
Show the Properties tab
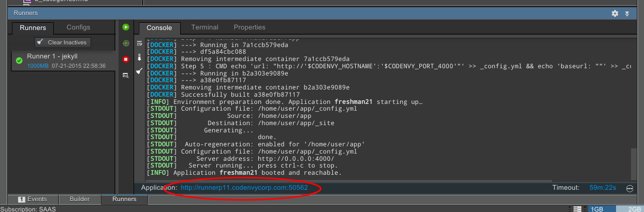coord(249,27)
